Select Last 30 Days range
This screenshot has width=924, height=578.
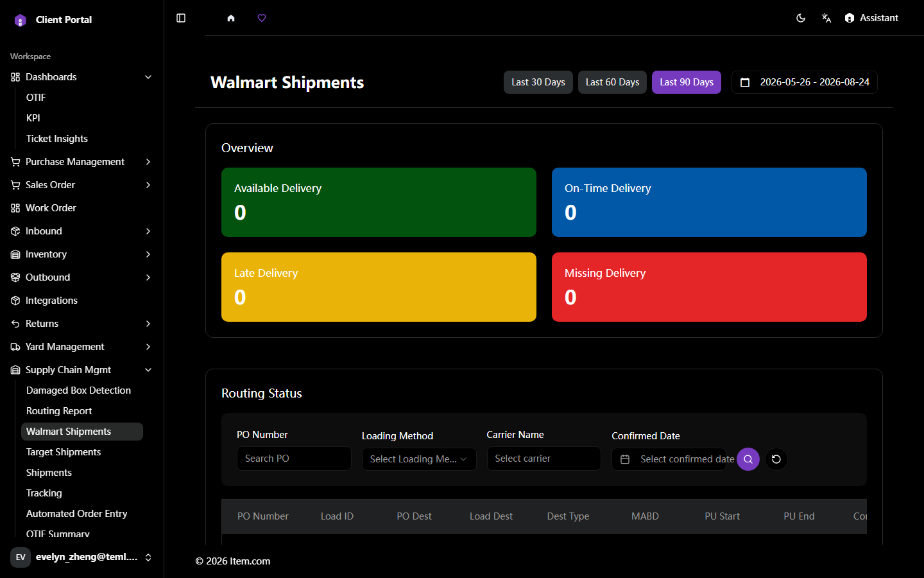538,82
